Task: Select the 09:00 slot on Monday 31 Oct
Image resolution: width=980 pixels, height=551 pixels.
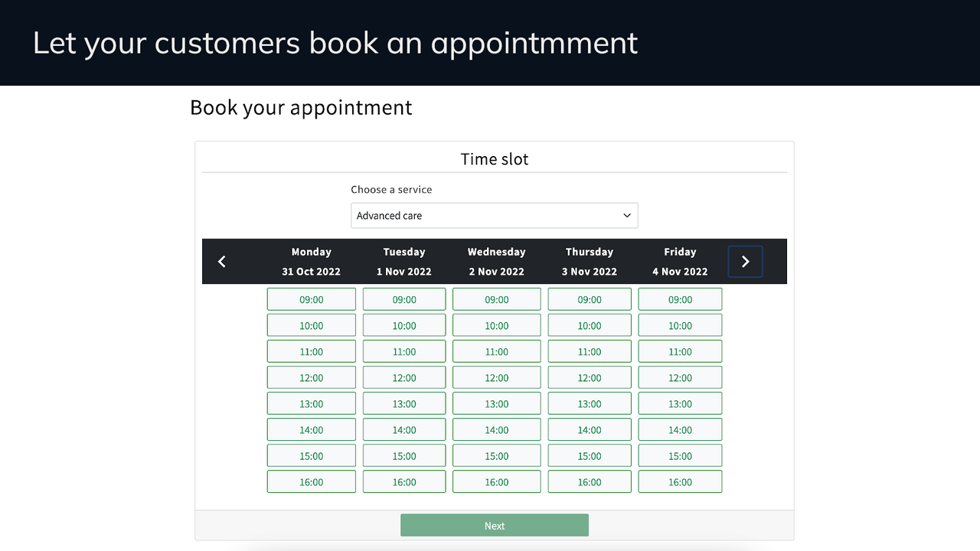Action: 311,298
